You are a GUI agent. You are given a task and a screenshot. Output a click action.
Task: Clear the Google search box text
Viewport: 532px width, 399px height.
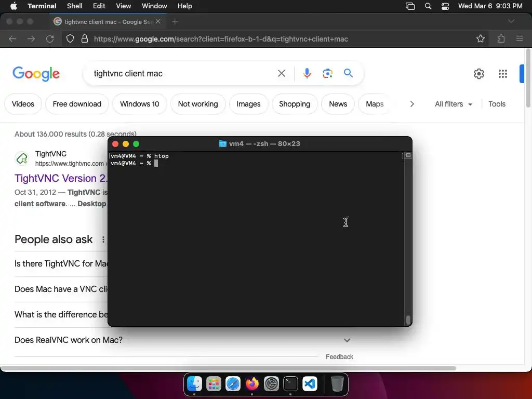point(281,73)
